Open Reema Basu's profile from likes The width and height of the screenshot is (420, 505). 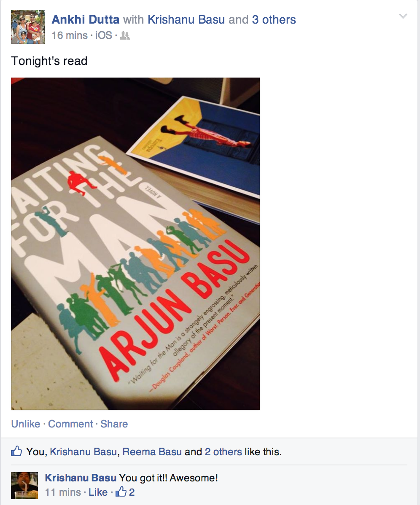pos(152,451)
